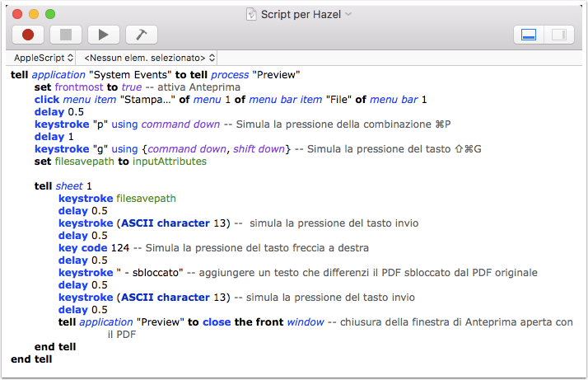Compile the script using the hammer icon
Viewport: 588px width, 380px height.
[x=142, y=35]
